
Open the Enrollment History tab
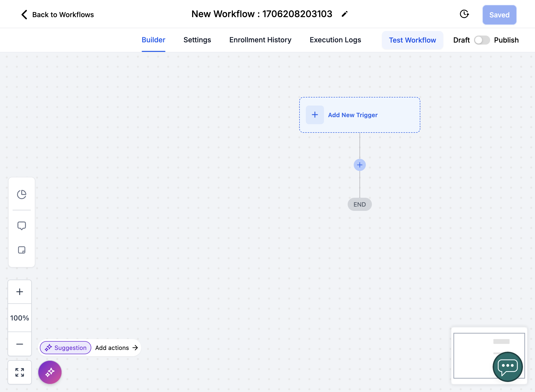click(260, 40)
